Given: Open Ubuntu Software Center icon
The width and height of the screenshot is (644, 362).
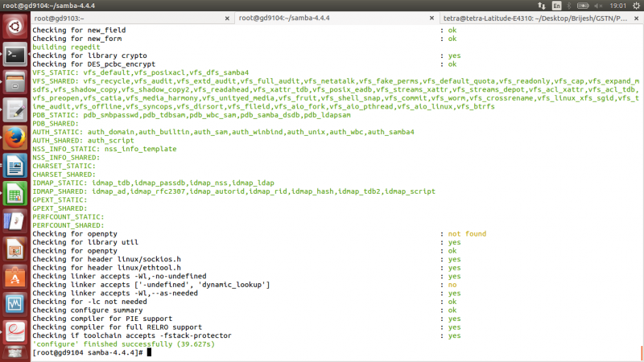Looking at the screenshot, I should (x=15, y=277).
